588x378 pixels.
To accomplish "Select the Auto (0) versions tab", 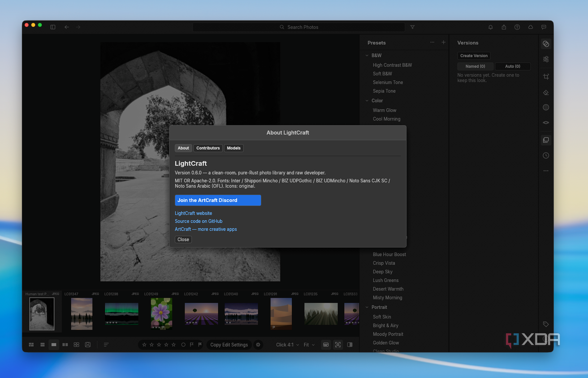I will [x=513, y=66].
